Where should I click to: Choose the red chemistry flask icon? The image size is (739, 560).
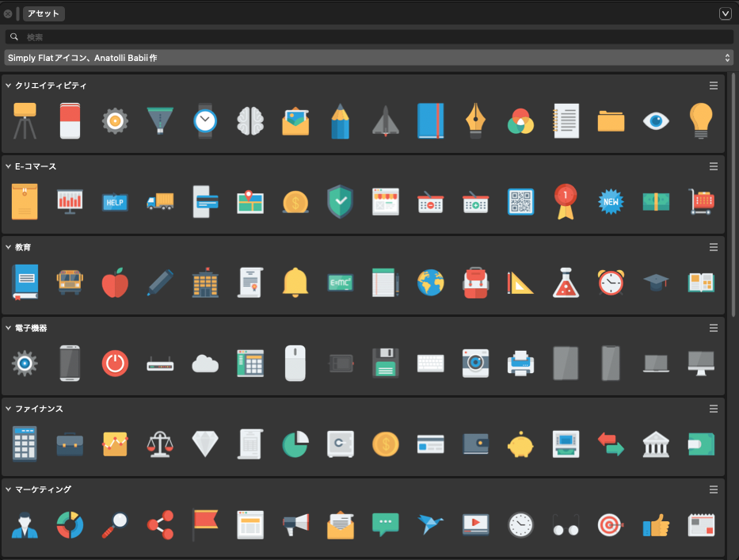tap(566, 283)
